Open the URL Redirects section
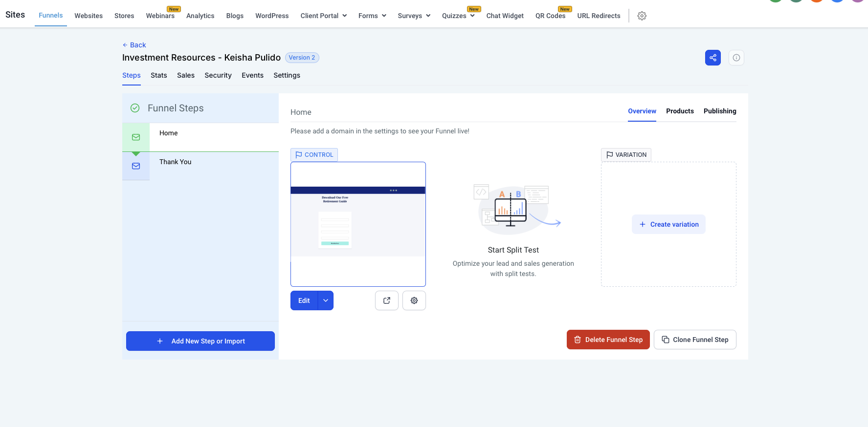 pos(599,16)
